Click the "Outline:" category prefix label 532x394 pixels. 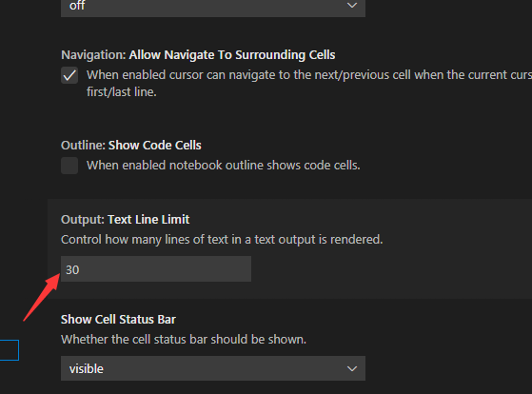83,146
